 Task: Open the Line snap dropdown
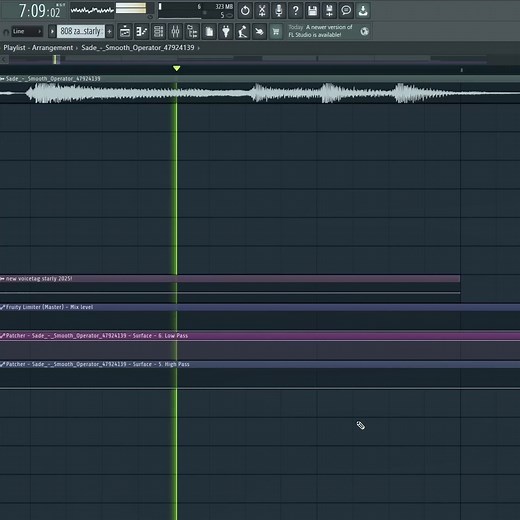point(27,32)
